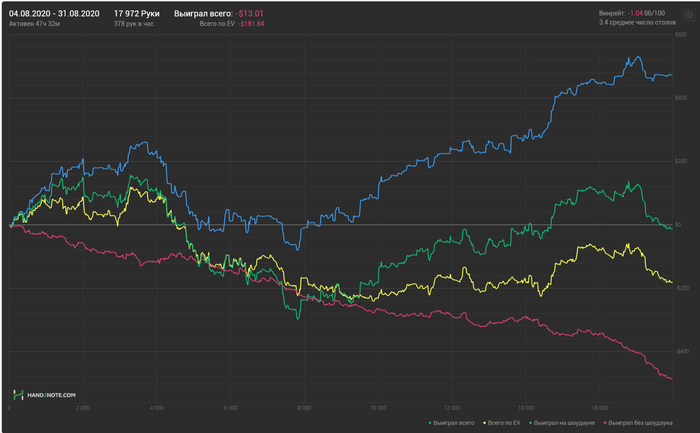Toggle the red 'Выиграл без шоудауна' legend series
The width and height of the screenshot is (700, 433).
pyautogui.click(x=638, y=423)
